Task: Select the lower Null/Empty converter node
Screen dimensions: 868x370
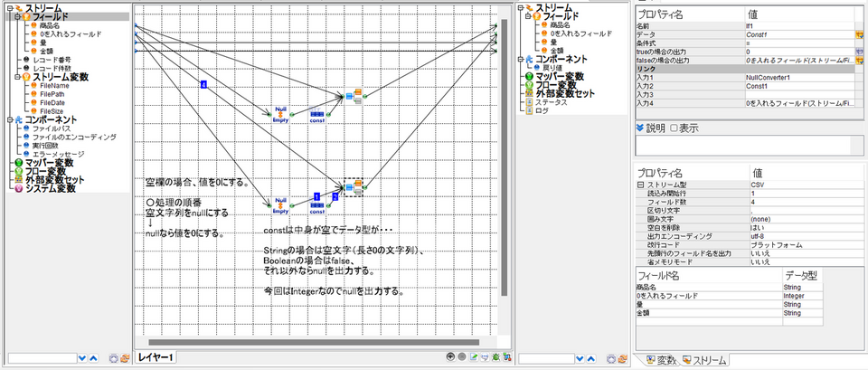Action: (x=280, y=204)
